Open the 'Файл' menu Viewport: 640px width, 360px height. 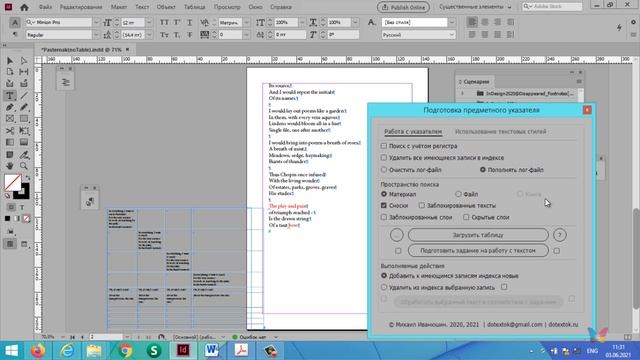(45, 7)
